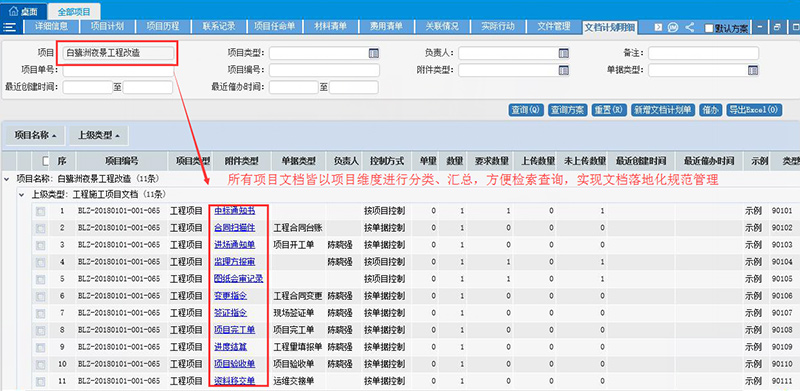Open the 费用清单 tab
This screenshot has width=800, height=391.
point(386,27)
